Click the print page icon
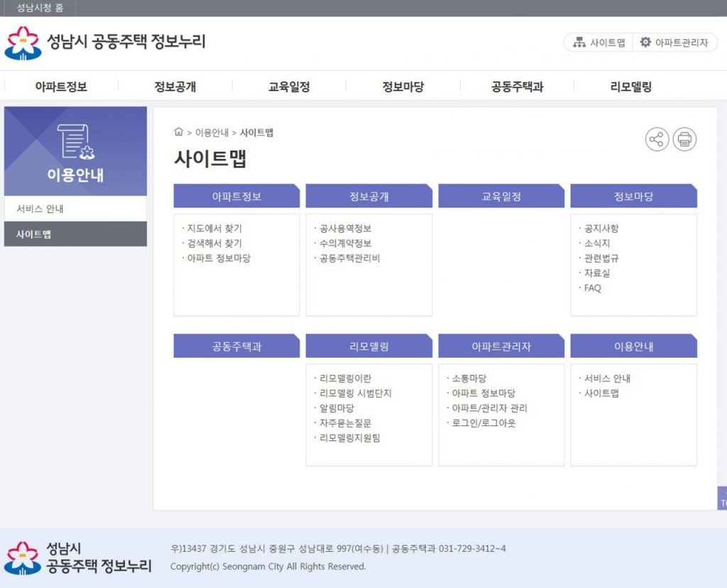This screenshot has height=588, width=727. 684,139
